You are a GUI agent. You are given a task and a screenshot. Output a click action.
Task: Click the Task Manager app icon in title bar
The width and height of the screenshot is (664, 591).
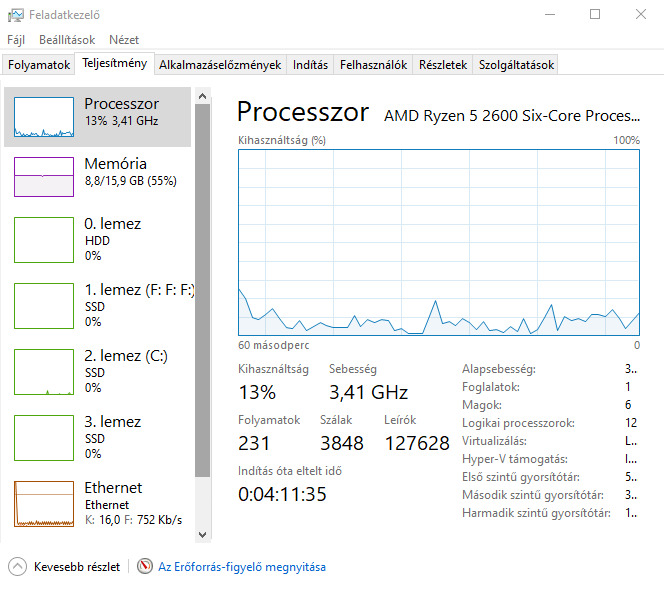(x=16, y=15)
